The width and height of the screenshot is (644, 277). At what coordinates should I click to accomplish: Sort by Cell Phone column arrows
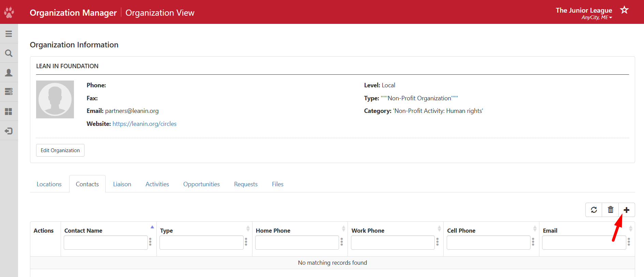535,229
